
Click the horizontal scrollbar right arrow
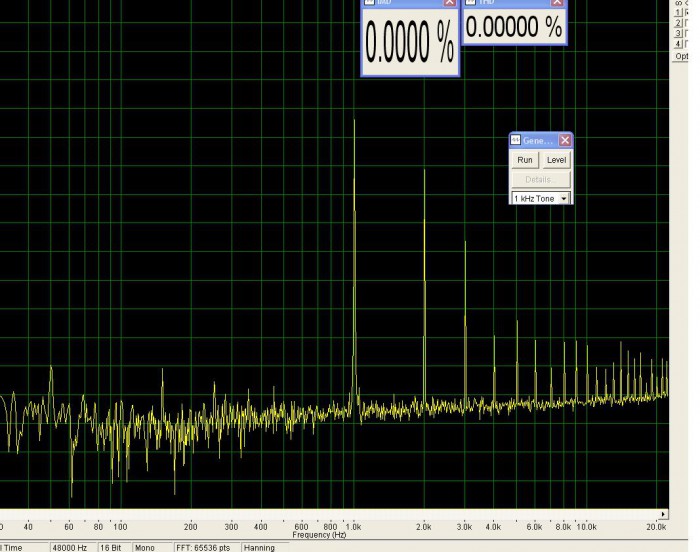coord(663,514)
